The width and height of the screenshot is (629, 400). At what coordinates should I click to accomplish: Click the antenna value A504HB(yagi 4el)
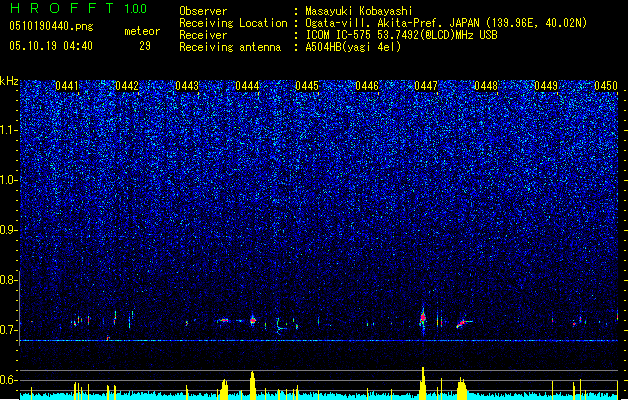coord(353,47)
